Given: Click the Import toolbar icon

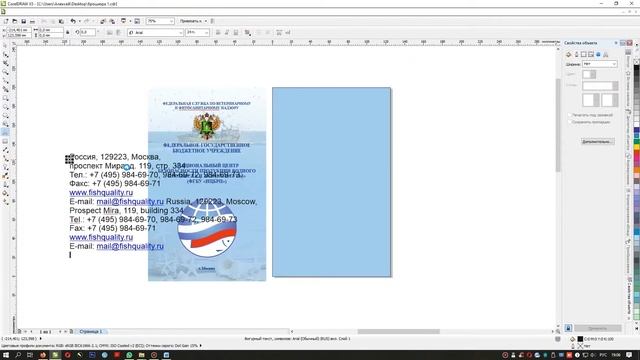Looking at the screenshot, I should click(x=103, y=21).
